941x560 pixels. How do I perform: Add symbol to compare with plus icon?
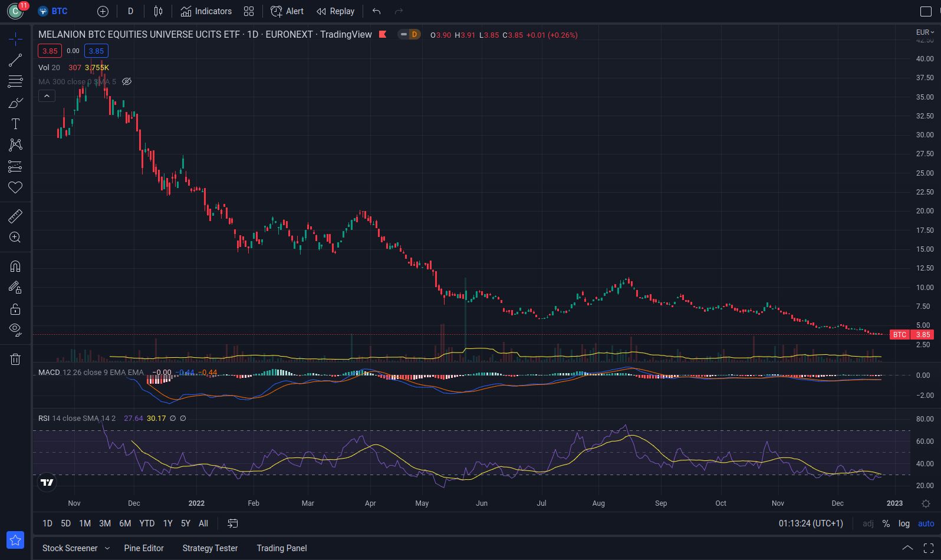point(103,11)
